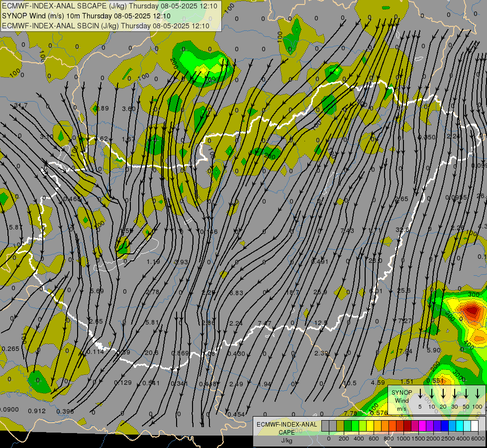Click the SBCIN value 0.350
Viewport: 487px width, 448px height.
pyautogui.click(x=427, y=137)
